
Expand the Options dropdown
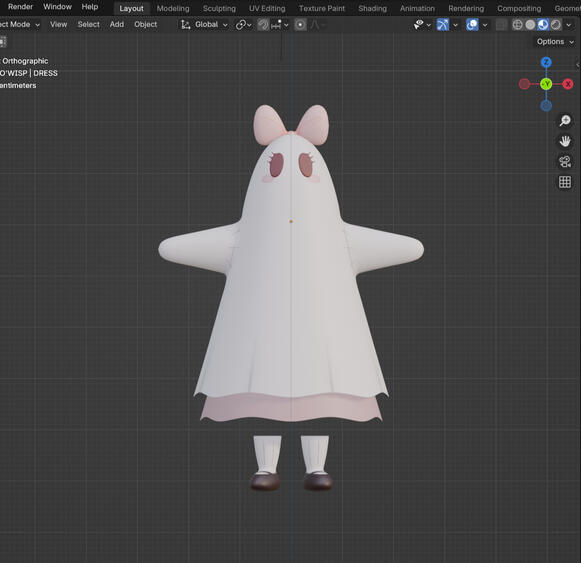pyautogui.click(x=555, y=42)
